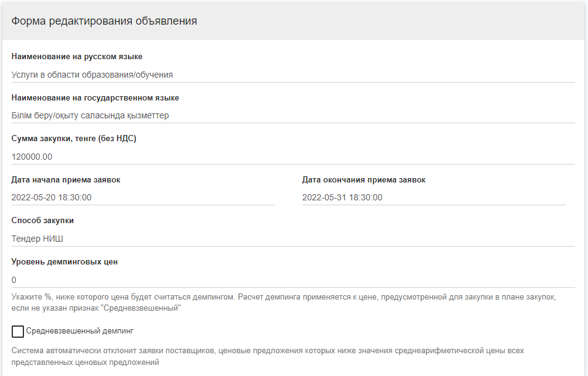Click the Способ закупки field with Тендер НИШ
The width and height of the screenshot is (588, 376).
tap(292, 239)
